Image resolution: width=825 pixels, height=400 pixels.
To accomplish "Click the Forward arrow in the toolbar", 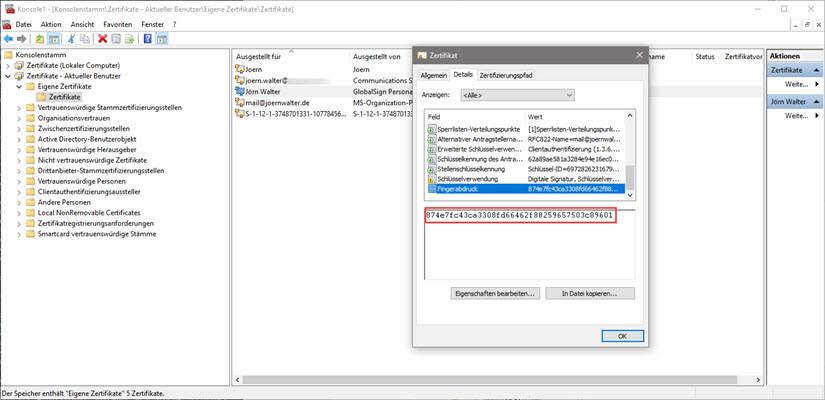I will coord(22,38).
